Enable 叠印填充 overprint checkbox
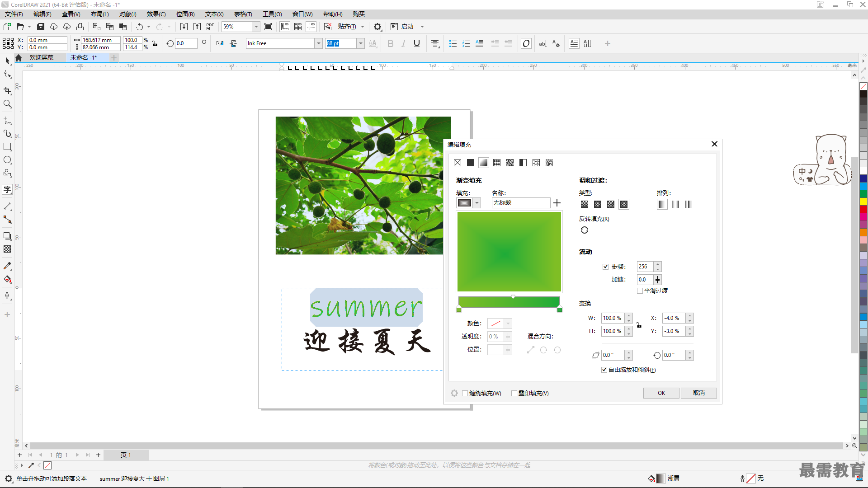This screenshot has width=868, height=488. click(514, 393)
